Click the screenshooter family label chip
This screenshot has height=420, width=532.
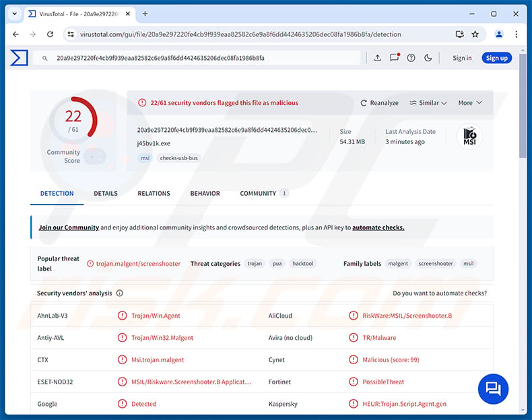coord(436,263)
